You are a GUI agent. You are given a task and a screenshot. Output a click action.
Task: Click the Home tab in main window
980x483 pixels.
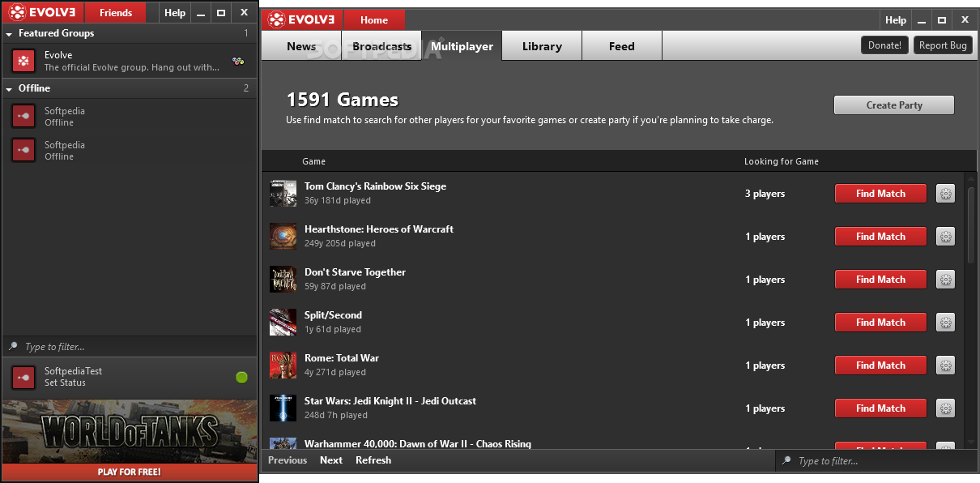coord(374,19)
